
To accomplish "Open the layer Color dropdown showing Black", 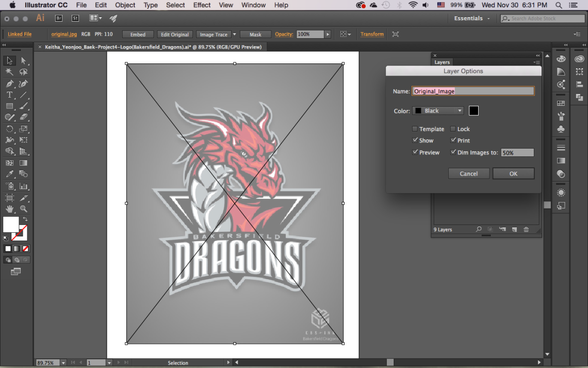I will coord(438,110).
